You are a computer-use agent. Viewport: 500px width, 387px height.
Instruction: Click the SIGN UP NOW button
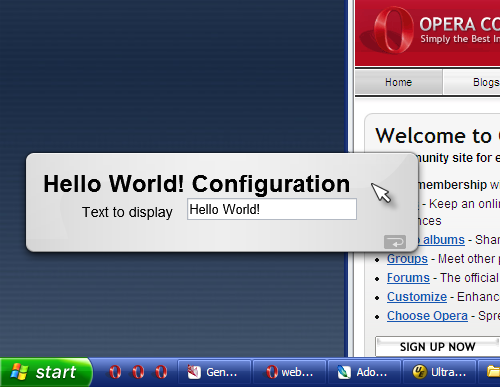point(438,347)
